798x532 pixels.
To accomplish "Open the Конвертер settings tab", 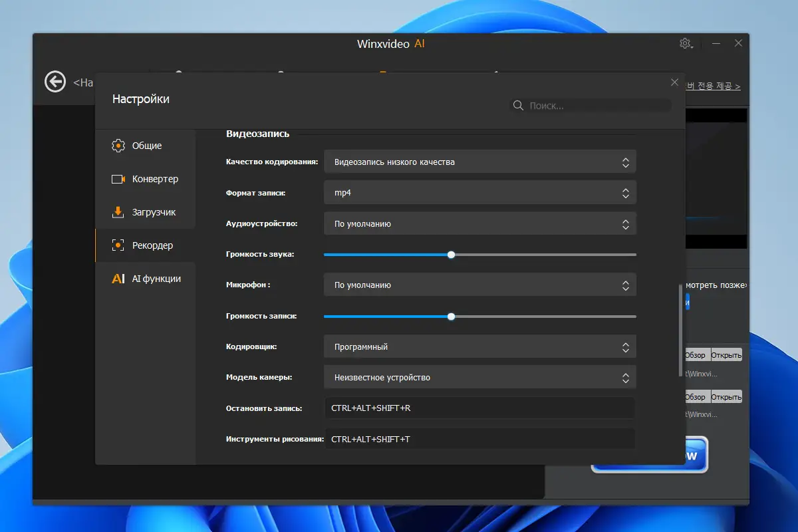I will (146, 179).
